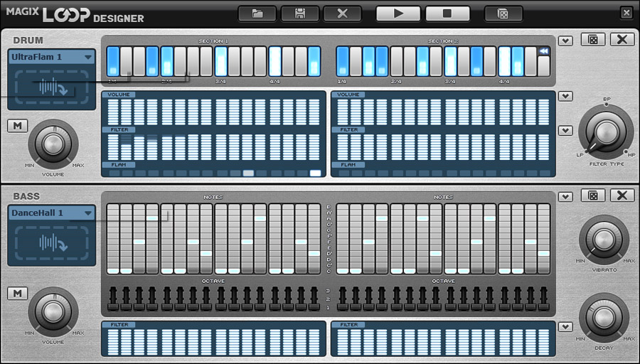Expand the arrow beside Drum Section 2
Viewport: 640px width, 364px height.
click(565, 41)
